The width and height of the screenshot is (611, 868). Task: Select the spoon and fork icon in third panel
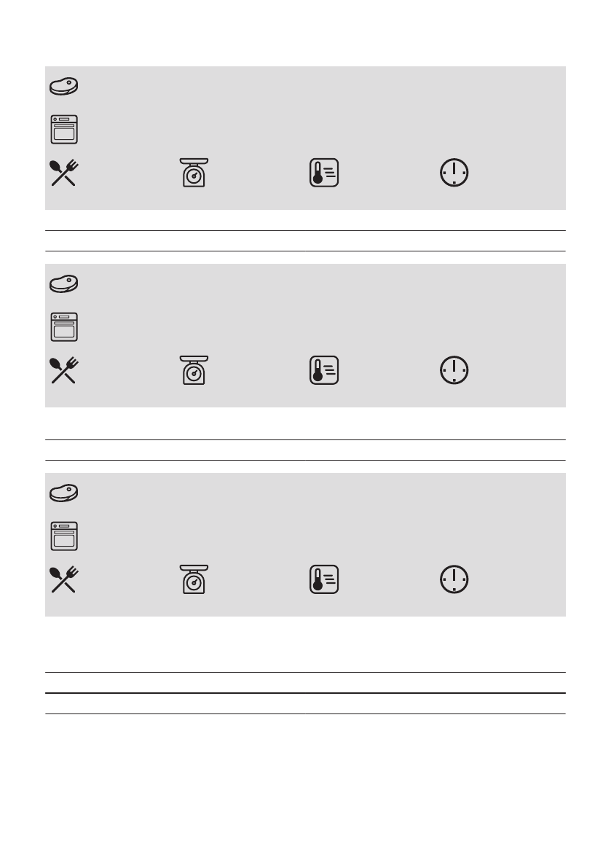click(x=63, y=579)
